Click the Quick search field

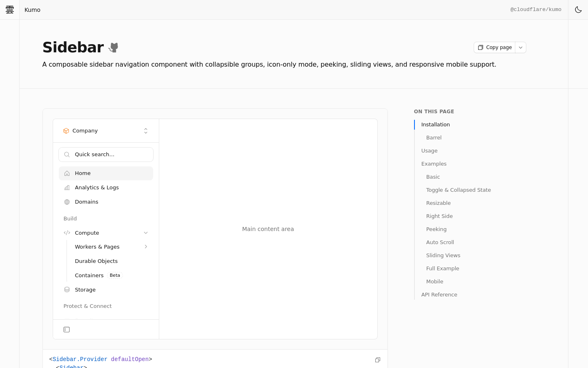tap(106, 155)
